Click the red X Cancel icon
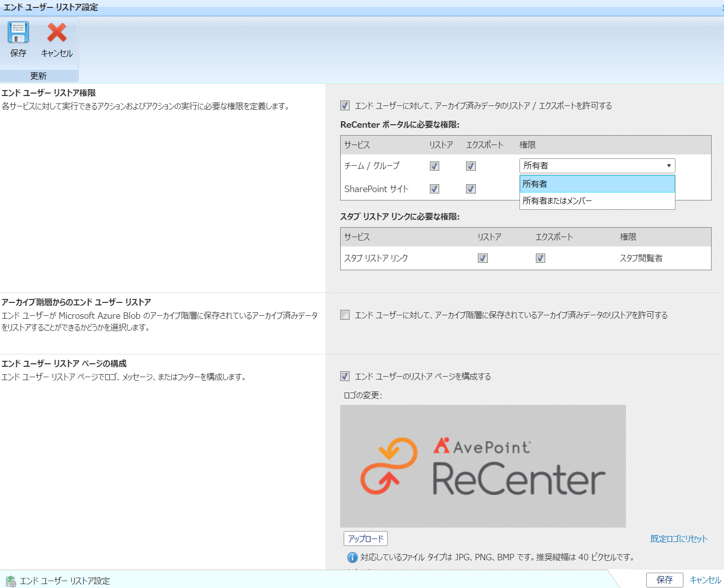Image resolution: width=724 pixels, height=588 pixels. coord(57,33)
